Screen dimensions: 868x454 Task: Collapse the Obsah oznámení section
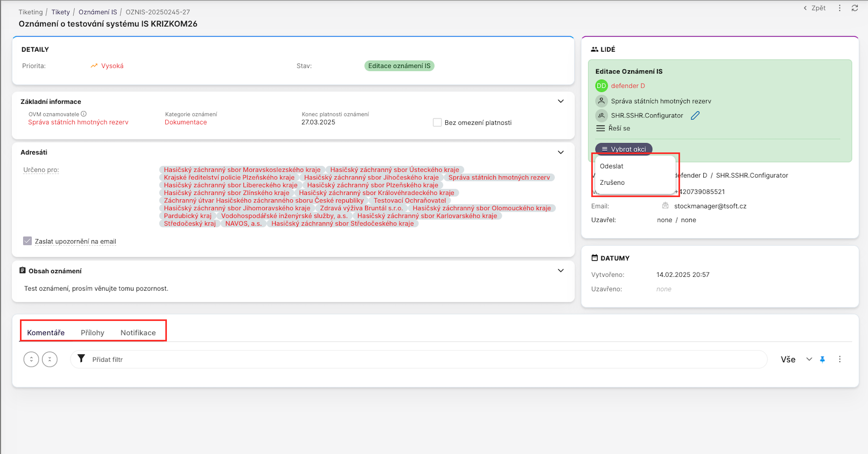[561, 271]
